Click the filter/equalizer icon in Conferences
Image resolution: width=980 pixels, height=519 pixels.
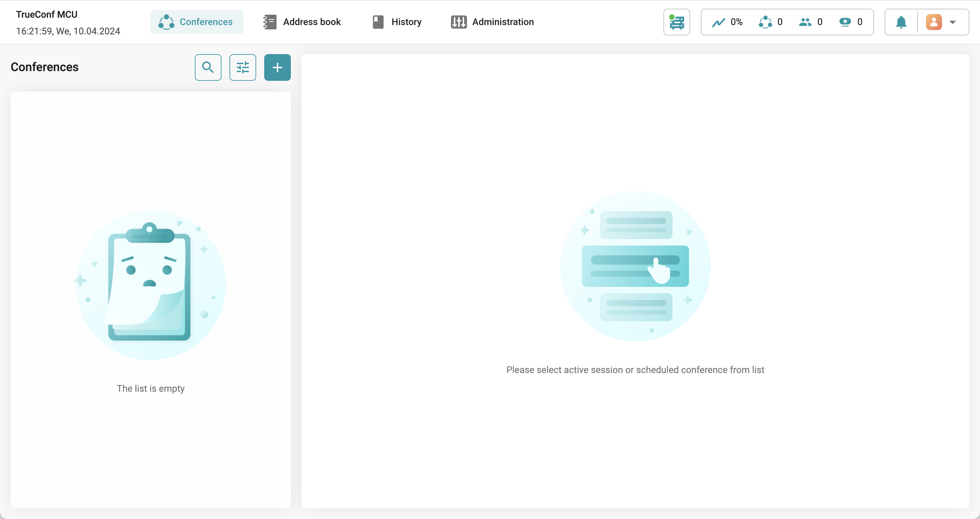[x=242, y=67]
